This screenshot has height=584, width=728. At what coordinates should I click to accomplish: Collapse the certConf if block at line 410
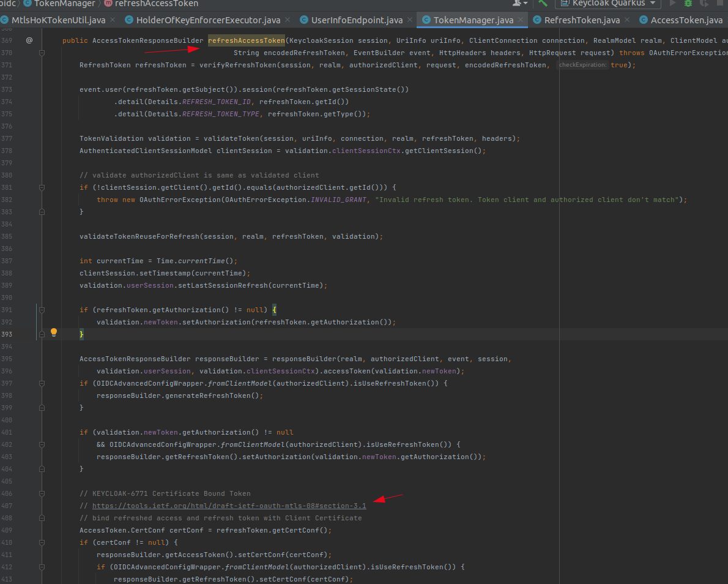click(x=42, y=542)
